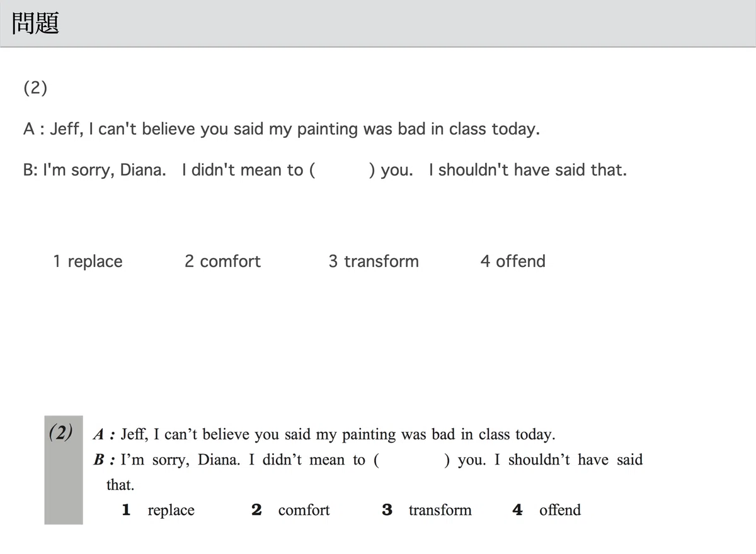Click the blank parentheses in sentence B
The image size is (756, 554).
[x=343, y=170]
